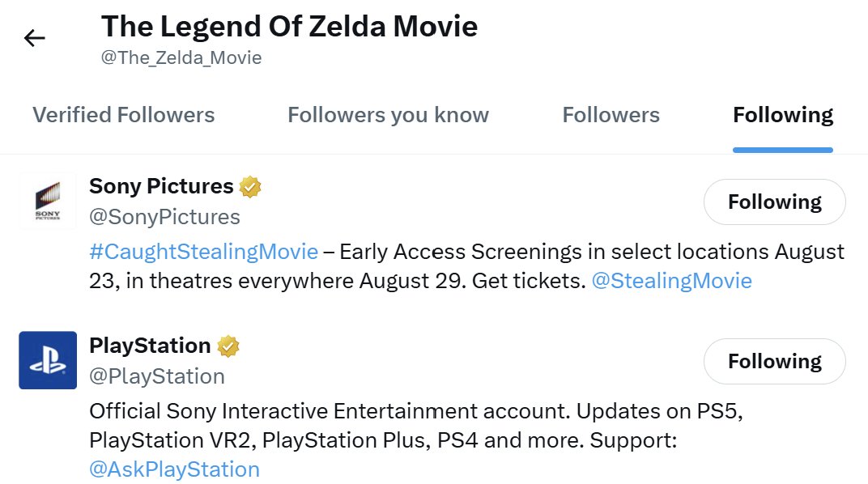Click PlayStation's gold verified badge

click(x=228, y=346)
